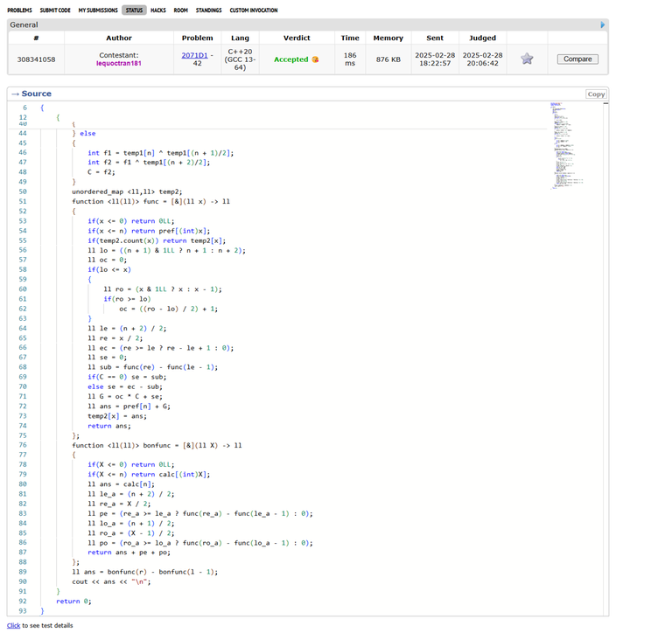Switch to MY SUBMISSIONS tab

point(97,10)
